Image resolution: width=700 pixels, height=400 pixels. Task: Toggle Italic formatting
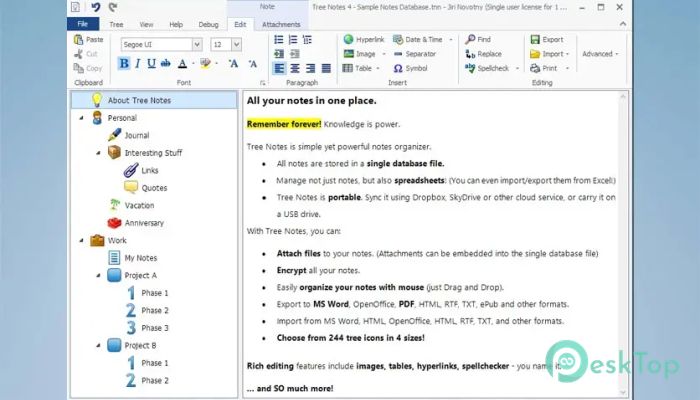[138, 63]
